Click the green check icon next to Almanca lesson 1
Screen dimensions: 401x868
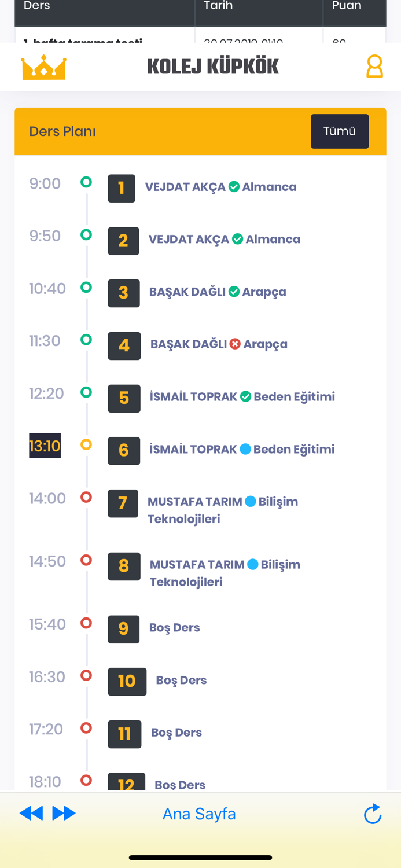coord(234,186)
